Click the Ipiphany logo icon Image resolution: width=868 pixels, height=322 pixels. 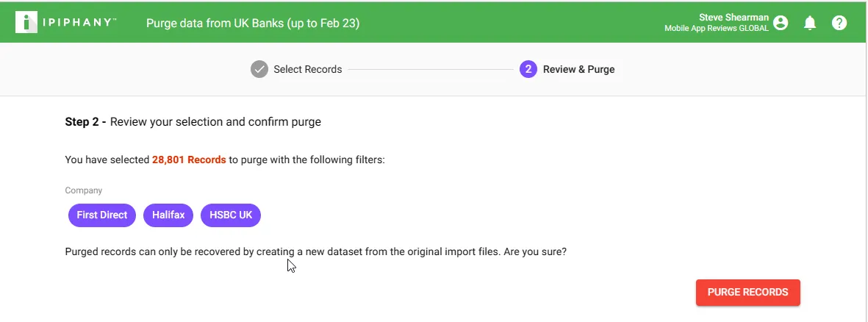tap(26, 22)
